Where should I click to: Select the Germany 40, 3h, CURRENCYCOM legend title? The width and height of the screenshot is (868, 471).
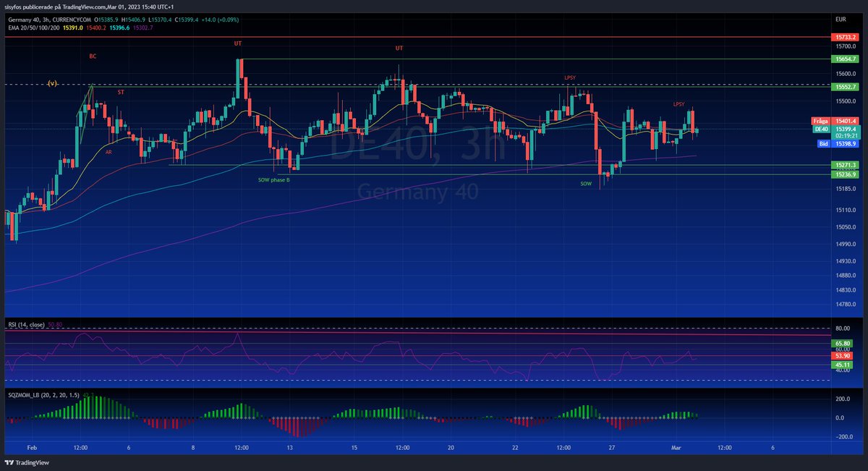tap(51, 20)
